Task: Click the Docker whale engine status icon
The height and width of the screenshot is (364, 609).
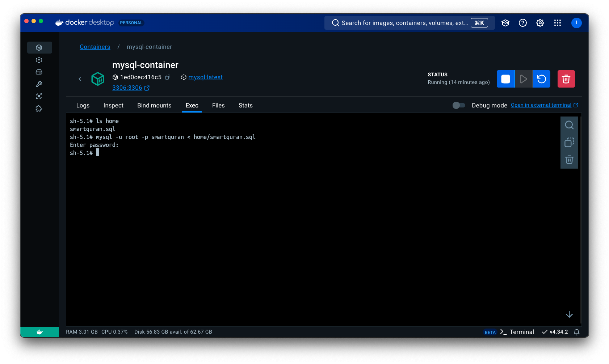Action: pyautogui.click(x=39, y=332)
